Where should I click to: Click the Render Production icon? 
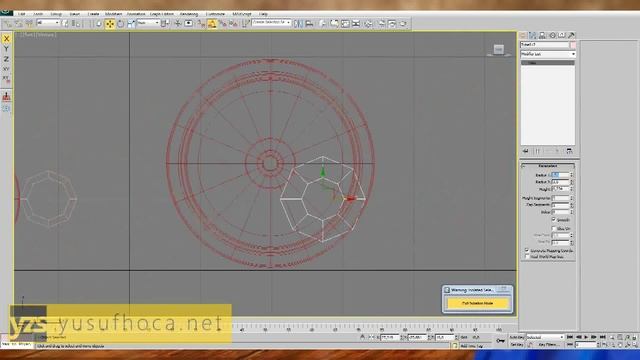pyautogui.click(x=403, y=24)
